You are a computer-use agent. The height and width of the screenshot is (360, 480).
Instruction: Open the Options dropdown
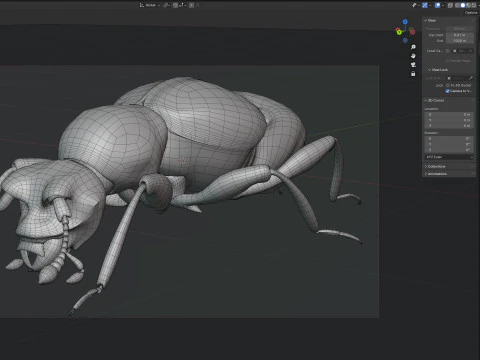pyautogui.click(x=472, y=13)
